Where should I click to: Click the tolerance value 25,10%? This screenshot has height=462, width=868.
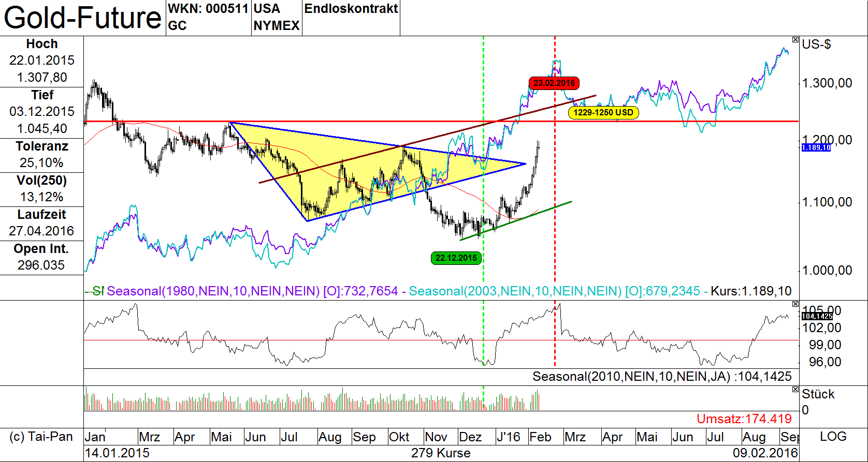(42, 163)
